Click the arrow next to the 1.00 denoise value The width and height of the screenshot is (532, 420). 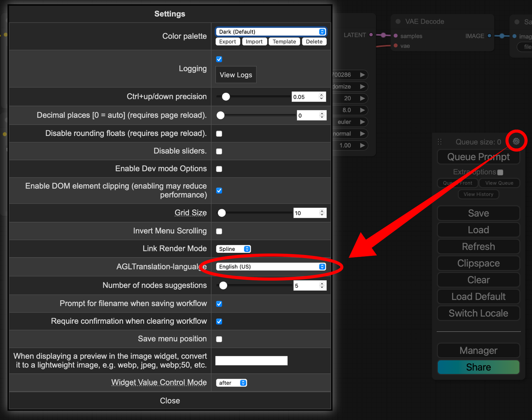(362, 145)
